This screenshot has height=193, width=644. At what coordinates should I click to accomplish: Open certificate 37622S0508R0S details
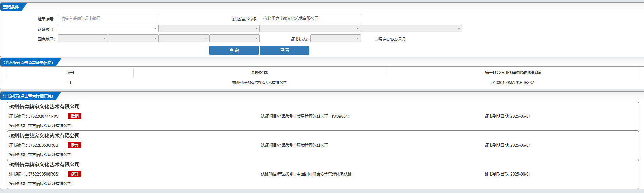pos(323,174)
